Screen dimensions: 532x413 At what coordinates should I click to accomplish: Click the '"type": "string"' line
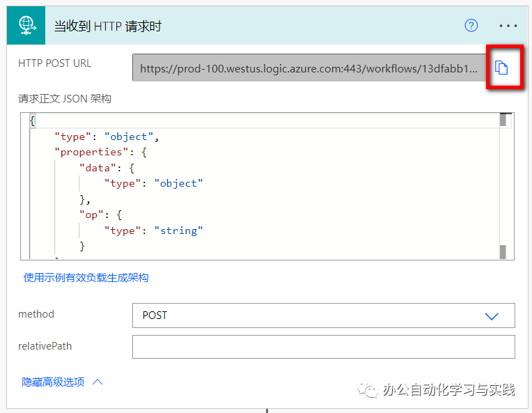point(153,231)
